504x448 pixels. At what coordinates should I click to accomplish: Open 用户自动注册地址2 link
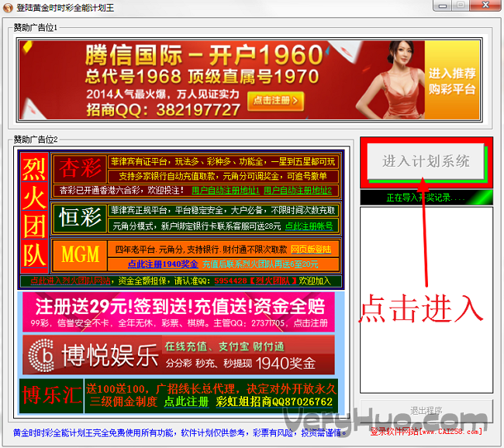click(x=298, y=191)
